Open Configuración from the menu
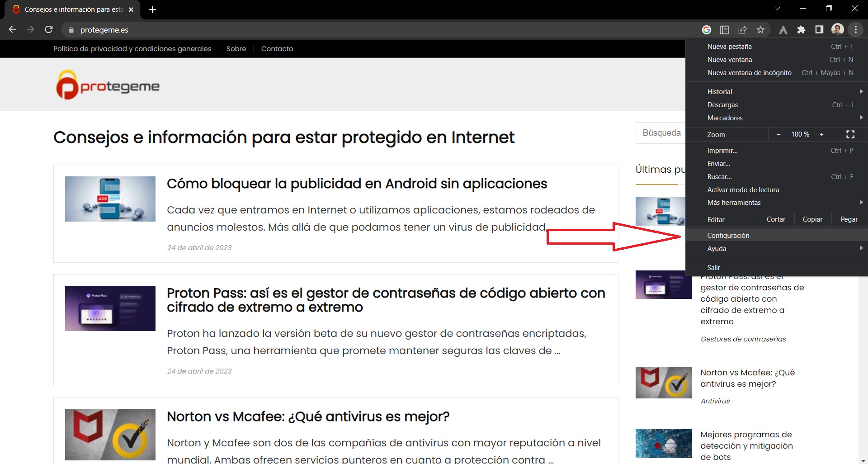The image size is (868, 464). 777,236
